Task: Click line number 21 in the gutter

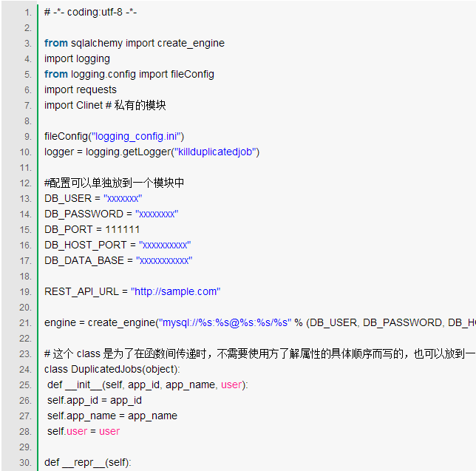Action: (x=25, y=323)
